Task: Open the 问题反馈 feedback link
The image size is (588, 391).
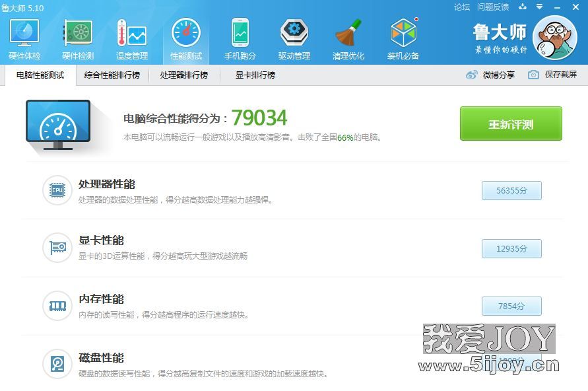Action: tap(493, 7)
